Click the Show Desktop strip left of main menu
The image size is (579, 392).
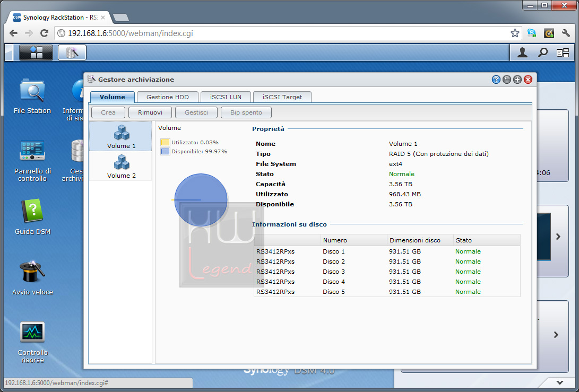9,53
